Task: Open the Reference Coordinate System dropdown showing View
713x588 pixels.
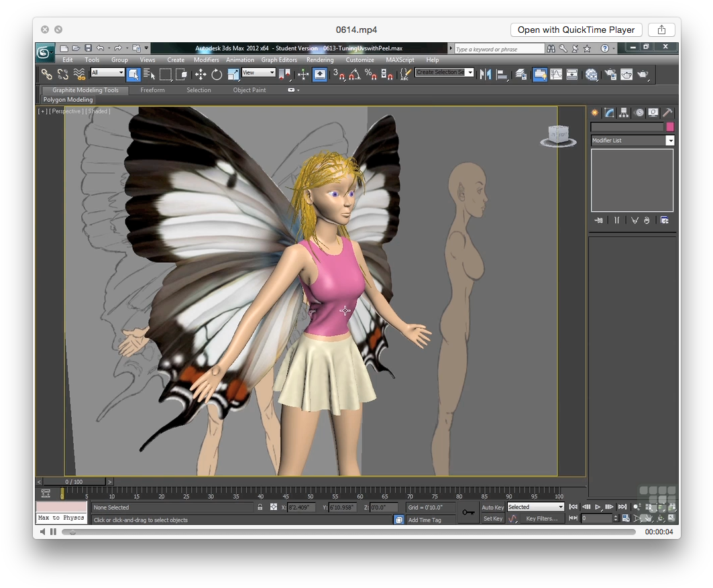Action: coord(258,72)
